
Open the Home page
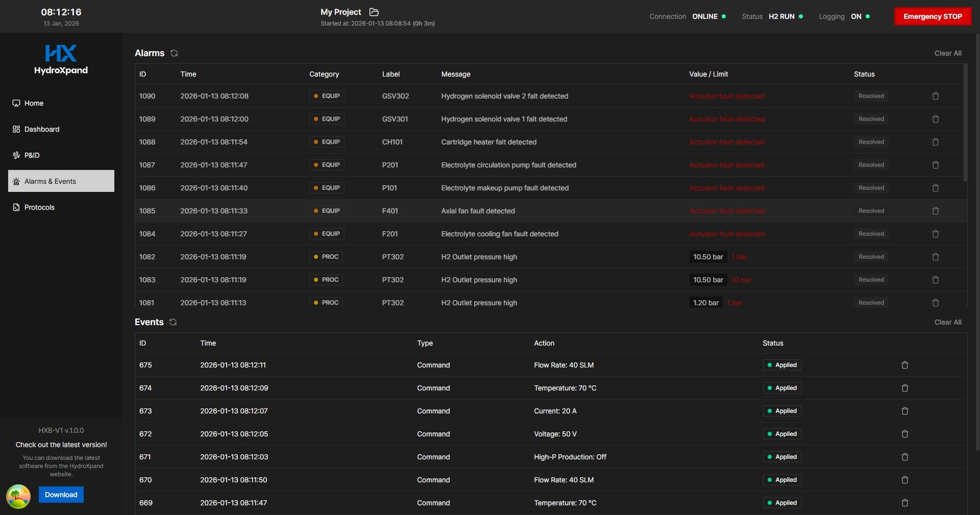point(34,103)
